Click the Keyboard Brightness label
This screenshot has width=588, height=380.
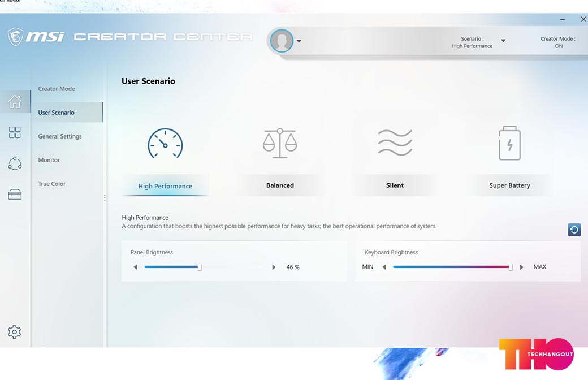coord(391,252)
